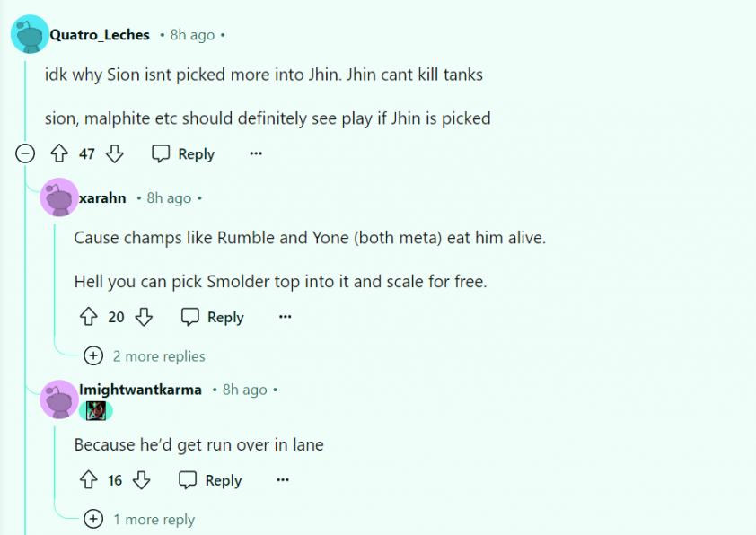Reply to Imightwantkarma's comment
The image size is (756, 535).
point(210,480)
